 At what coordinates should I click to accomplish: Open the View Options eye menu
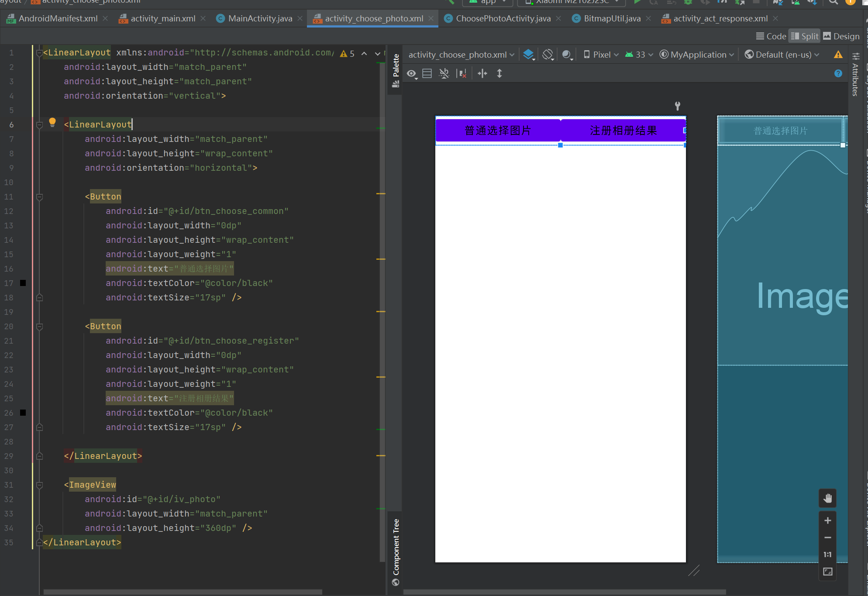pyautogui.click(x=412, y=74)
